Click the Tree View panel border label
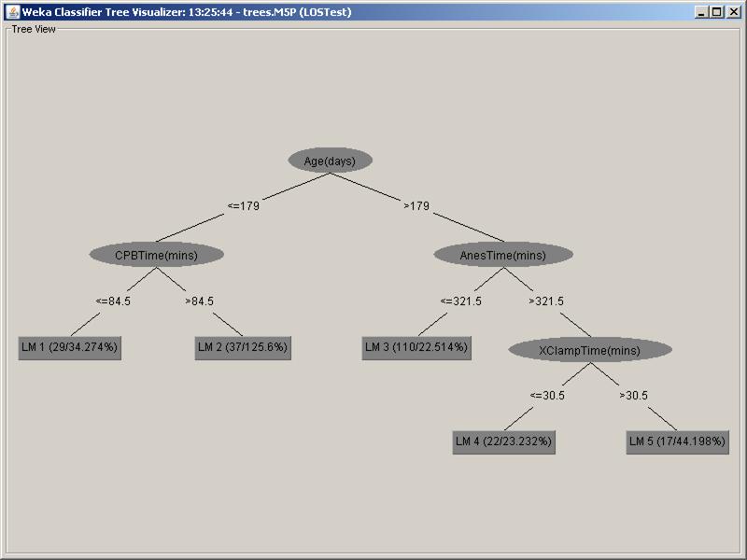747x560 pixels. 34,29
